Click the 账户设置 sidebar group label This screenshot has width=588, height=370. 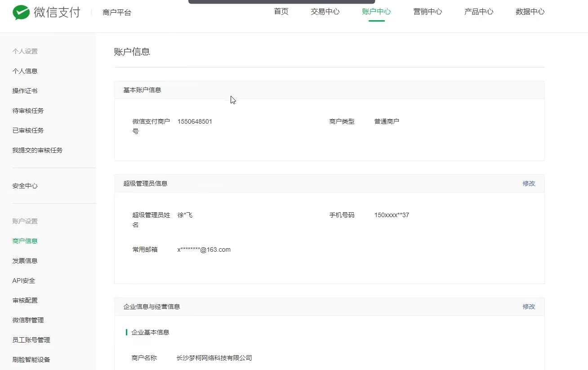(x=25, y=221)
